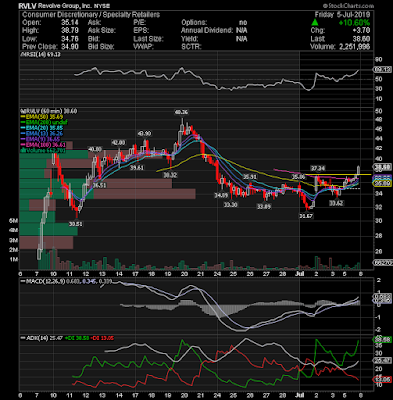Screen dimensions: 393x400
Task: Click the 35.86 price label
Action: (299, 177)
